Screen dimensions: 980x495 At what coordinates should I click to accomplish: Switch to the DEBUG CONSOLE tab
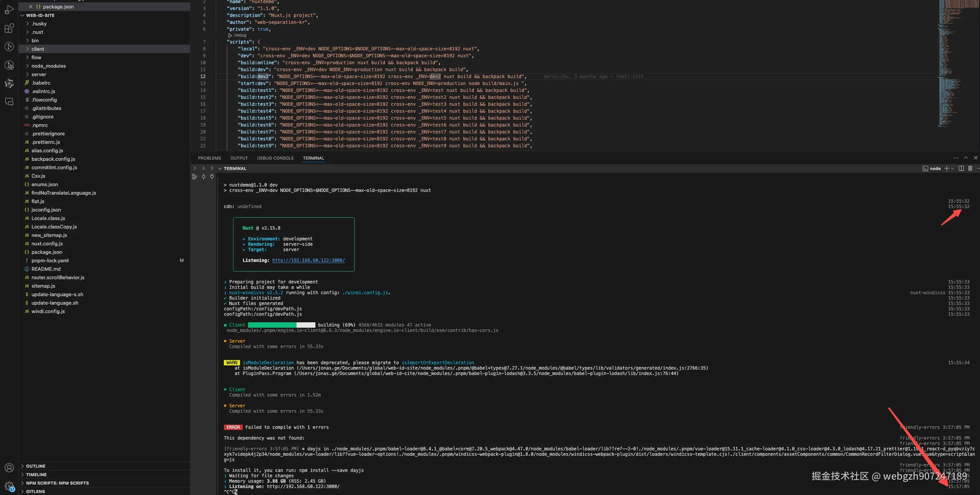(x=275, y=158)
